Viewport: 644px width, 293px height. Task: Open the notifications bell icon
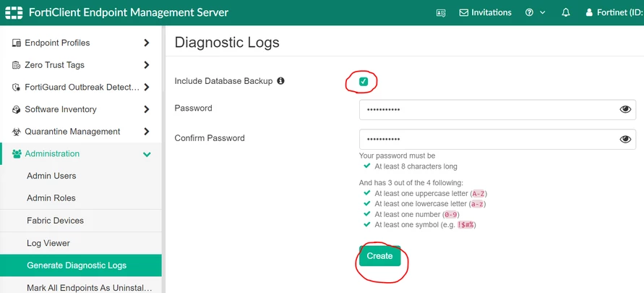pyautogui.click(x=565, y=12)
